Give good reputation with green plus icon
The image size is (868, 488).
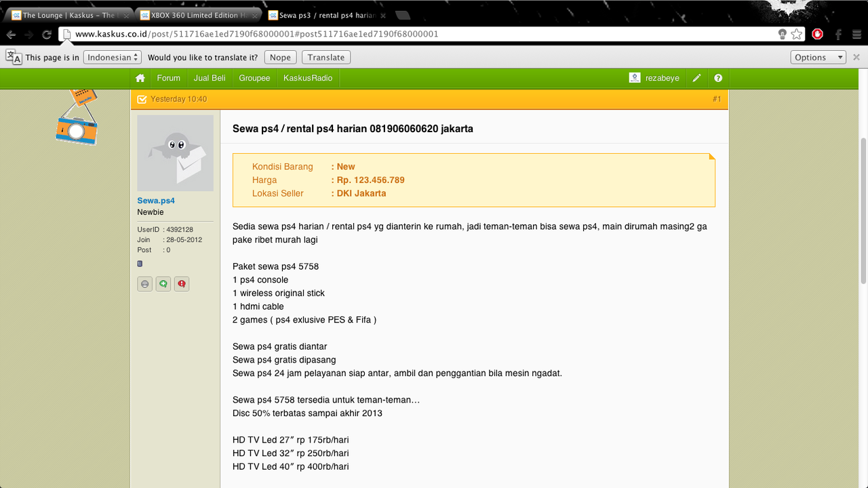point(163,284)
